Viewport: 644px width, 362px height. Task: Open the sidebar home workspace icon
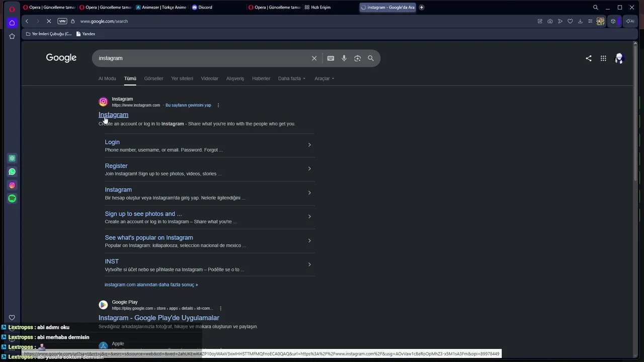(x=12, y=23)
